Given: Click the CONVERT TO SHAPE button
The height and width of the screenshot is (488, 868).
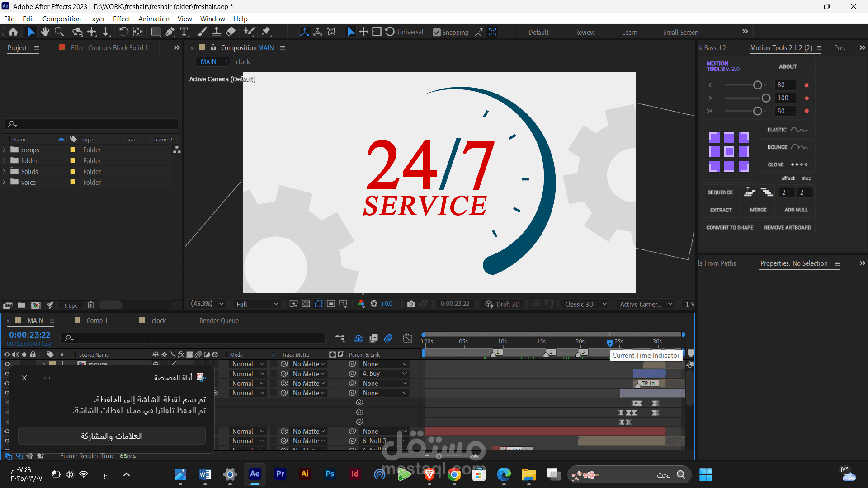Looking at the screenshot, I should click(730, 228).
